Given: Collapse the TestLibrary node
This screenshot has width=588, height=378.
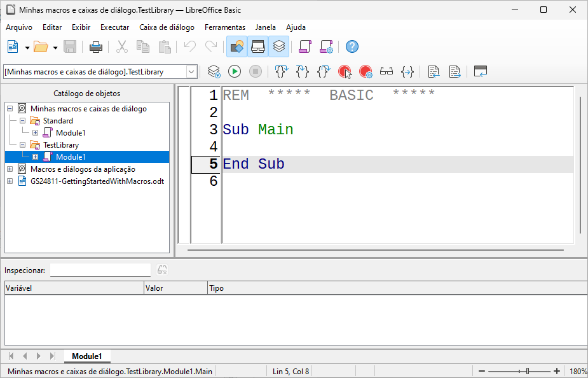Looking at the screenshot, I should click(22, 144).
